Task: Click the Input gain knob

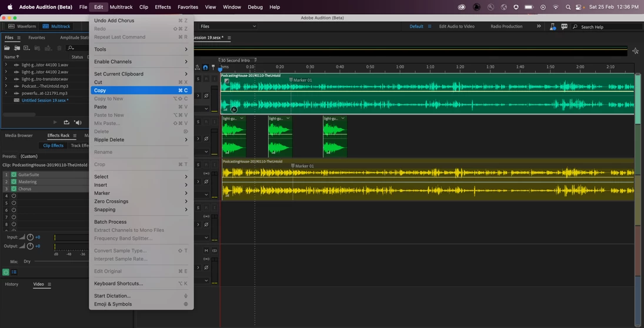Action: (x=30, y=237)
